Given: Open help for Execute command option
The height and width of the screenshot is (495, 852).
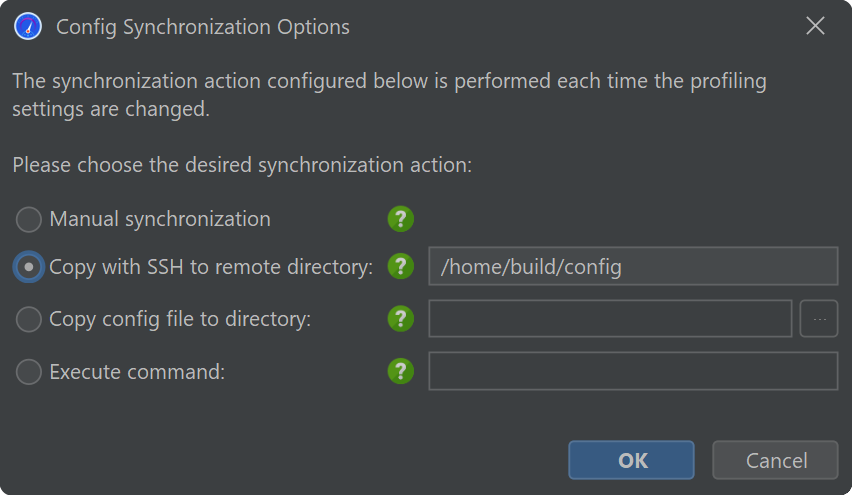Looking at the screenshot, I should coord(400,371).
